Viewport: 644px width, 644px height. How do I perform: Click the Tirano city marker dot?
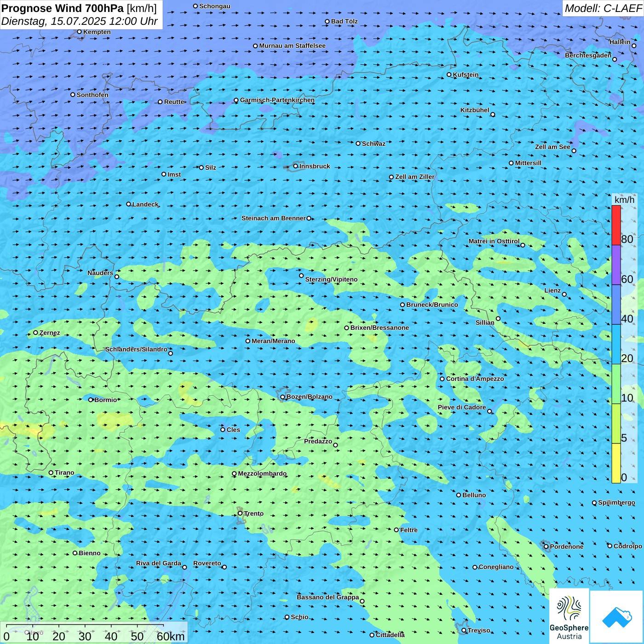point(51,472)
